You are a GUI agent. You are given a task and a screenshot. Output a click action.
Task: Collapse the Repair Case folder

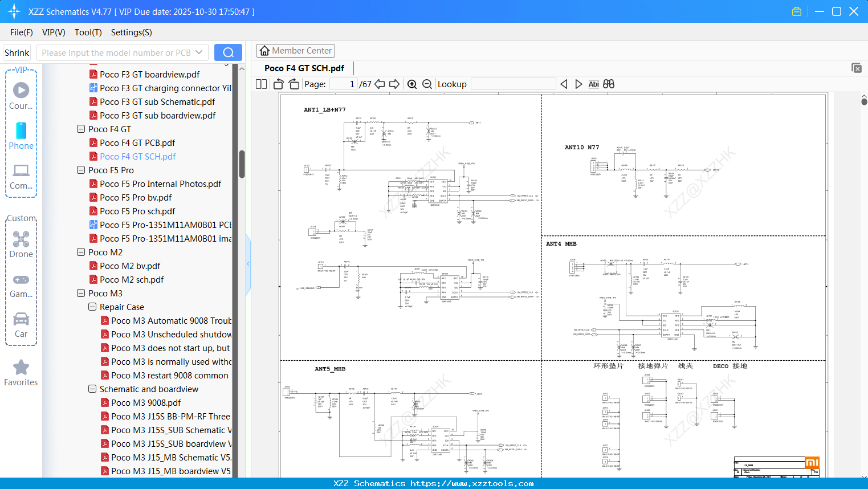coord(92,307)
